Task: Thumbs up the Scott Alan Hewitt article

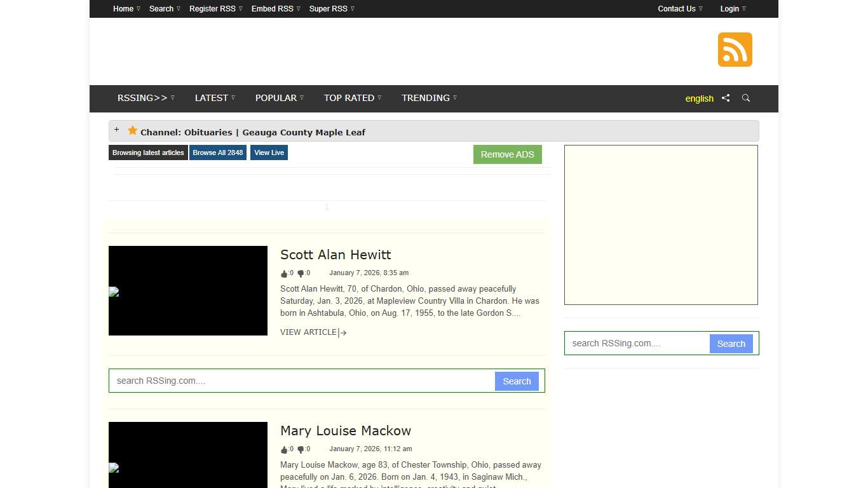Action: (x=284, y=273)
